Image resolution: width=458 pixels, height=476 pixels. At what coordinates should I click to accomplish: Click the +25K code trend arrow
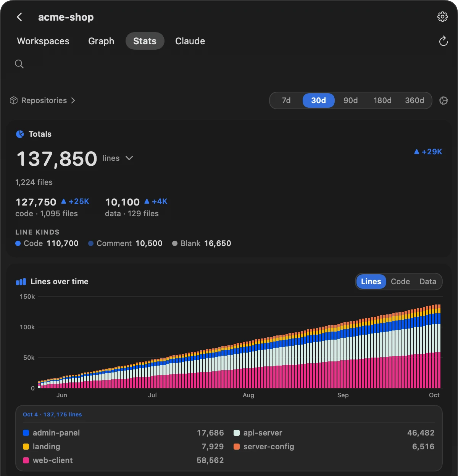click(64, 201)
